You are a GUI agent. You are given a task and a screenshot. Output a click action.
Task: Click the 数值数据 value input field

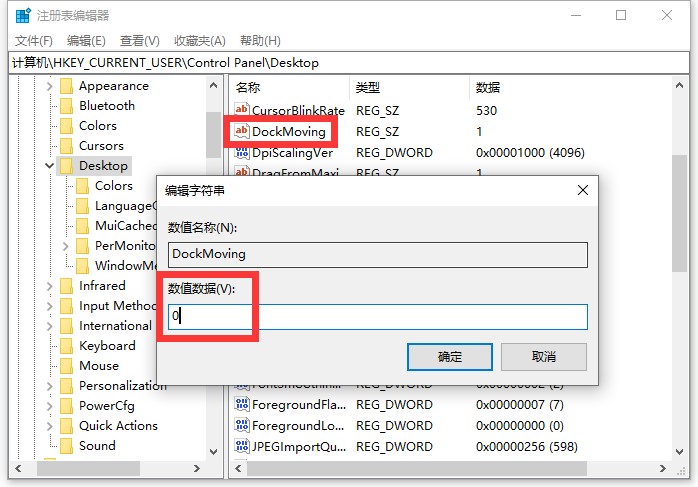click(377, 317)
